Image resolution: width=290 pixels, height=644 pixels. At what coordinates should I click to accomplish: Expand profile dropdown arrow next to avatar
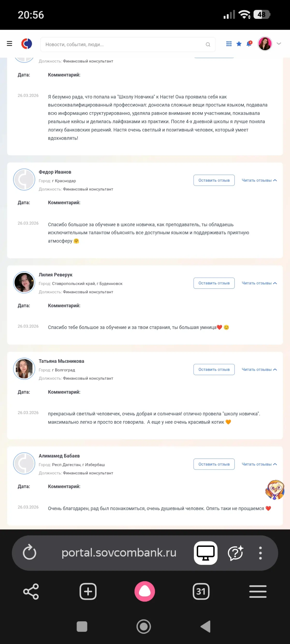tap(279, 44)
